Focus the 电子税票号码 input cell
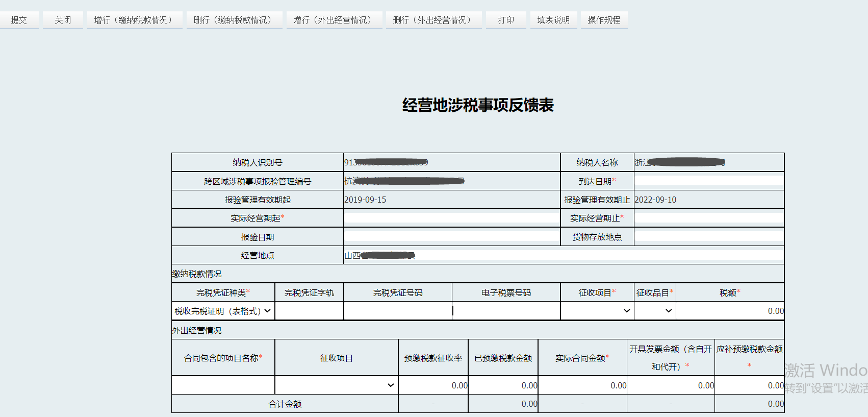This screenshot has height=417, width=868. click(506, 311)
